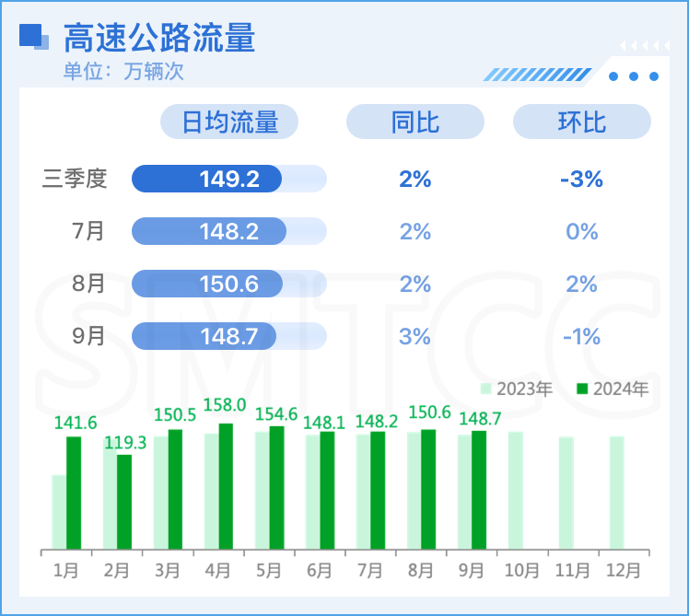Image resolution: width=689 pixels, height=616 pixels.
Task: Click the 7月 环比 value 0%
Action: [x=582, y=231]
